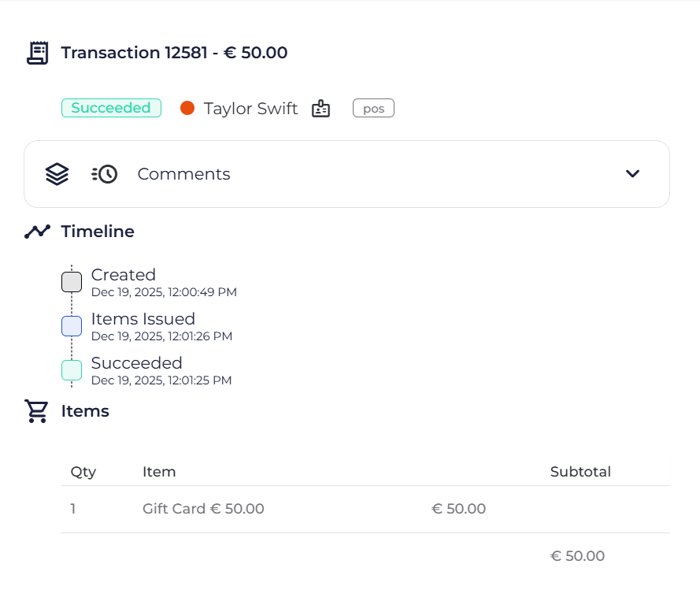The width and height of the screenshot is (700, 601).
Task: Click the Subtotal column header
Action: click(580, 472)
